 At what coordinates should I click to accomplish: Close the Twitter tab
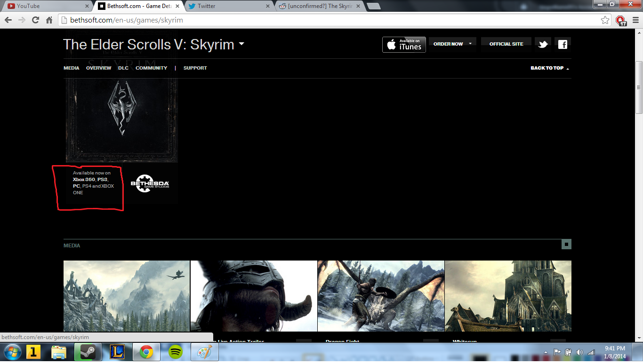click(x=268, y=6)
